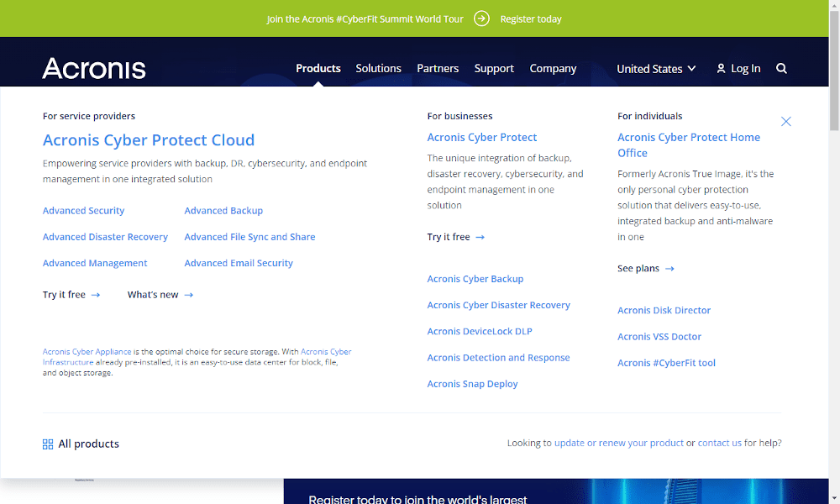Click the circled arrow in the green banner
This screenshot has height=504, width=840.
click(481, 18)
